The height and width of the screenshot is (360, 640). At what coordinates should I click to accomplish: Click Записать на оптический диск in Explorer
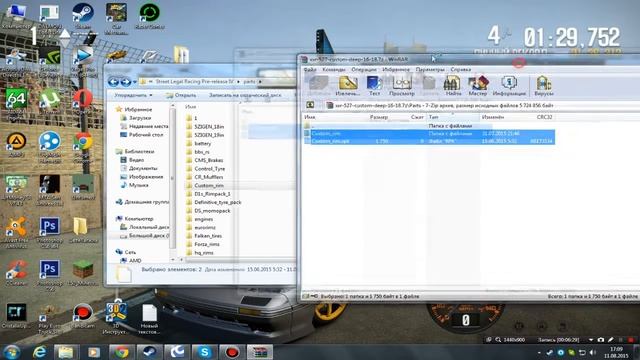245,95
